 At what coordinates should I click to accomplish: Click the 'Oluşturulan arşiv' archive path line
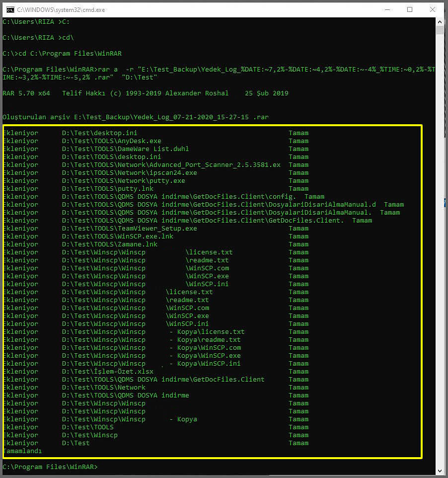[136, 117]
